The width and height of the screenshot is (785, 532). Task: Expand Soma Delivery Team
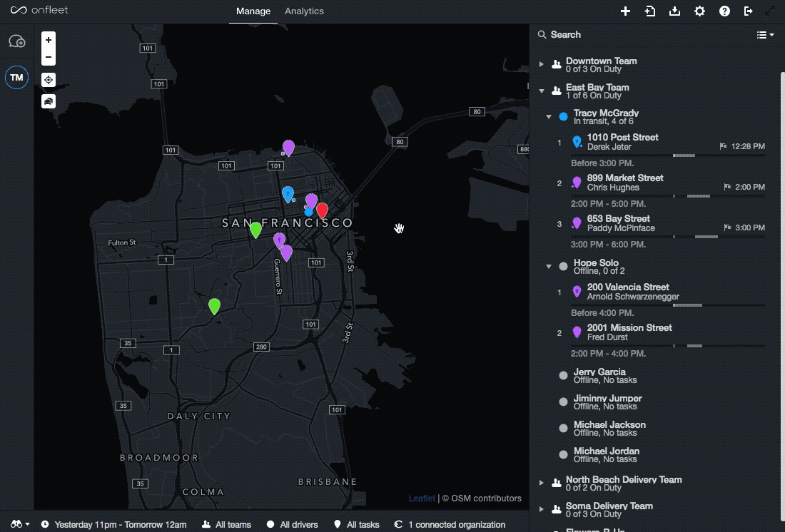[541, 509]
